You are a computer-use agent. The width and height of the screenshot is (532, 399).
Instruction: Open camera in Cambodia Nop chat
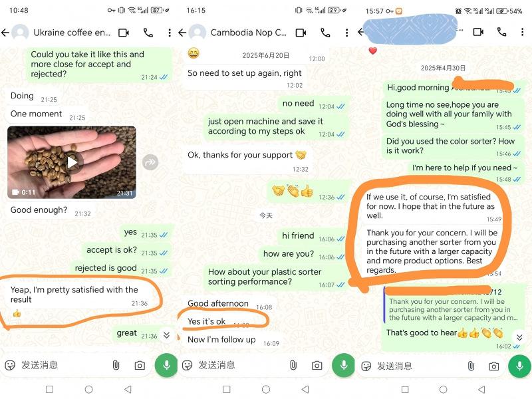(x=317, y=365)
